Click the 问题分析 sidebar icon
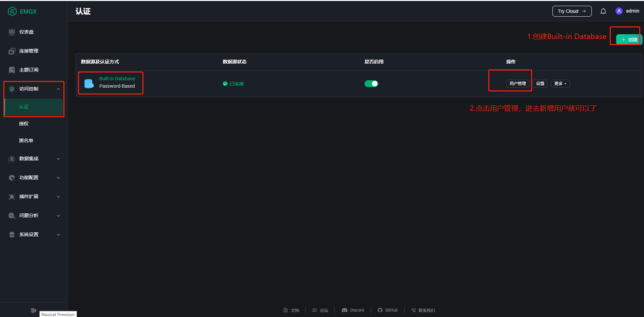This screenshot has height=317, width=644. 12,215
